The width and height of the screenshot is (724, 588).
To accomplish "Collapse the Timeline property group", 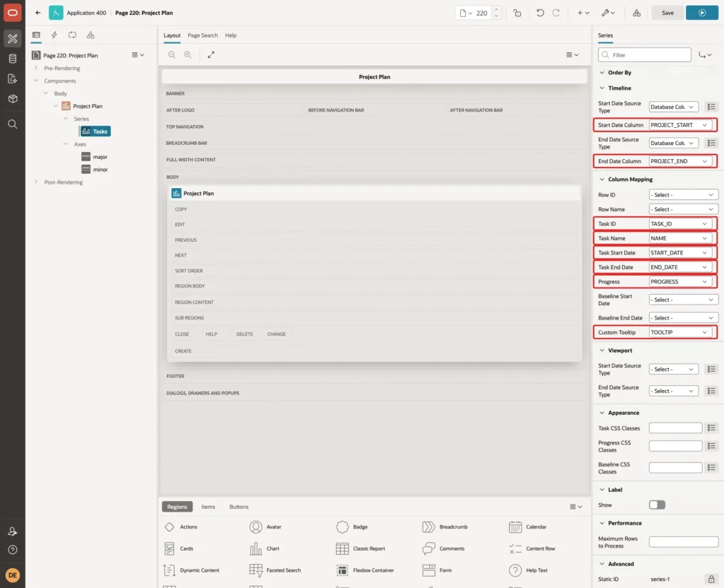I will pyautogui.click(x=602, y=88).
